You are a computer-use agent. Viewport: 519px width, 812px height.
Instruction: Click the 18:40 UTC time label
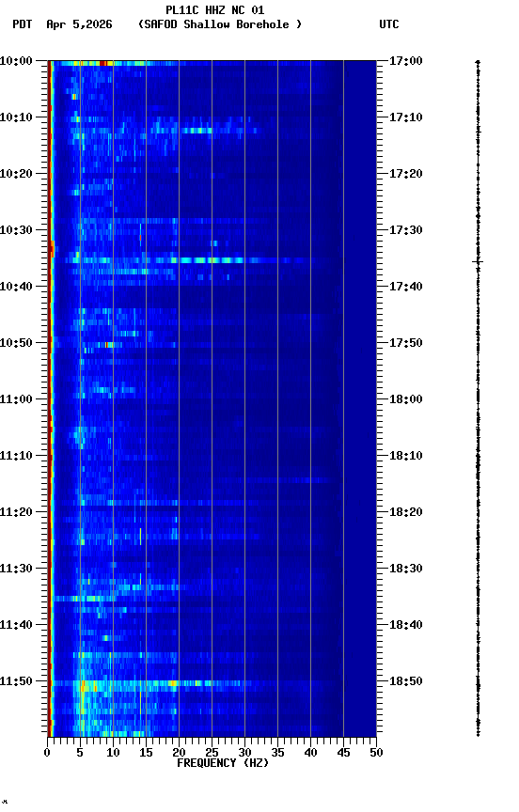tap(406, 625)
